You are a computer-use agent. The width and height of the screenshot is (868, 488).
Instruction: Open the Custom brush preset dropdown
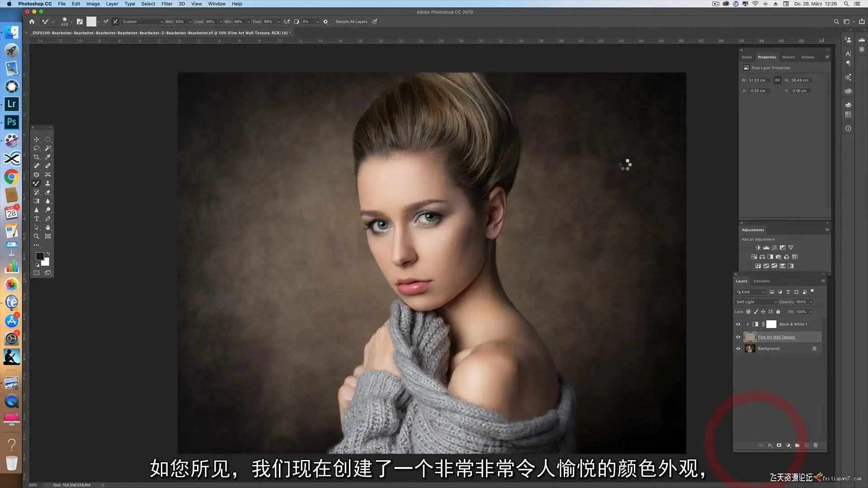click(x=142, y=22)
